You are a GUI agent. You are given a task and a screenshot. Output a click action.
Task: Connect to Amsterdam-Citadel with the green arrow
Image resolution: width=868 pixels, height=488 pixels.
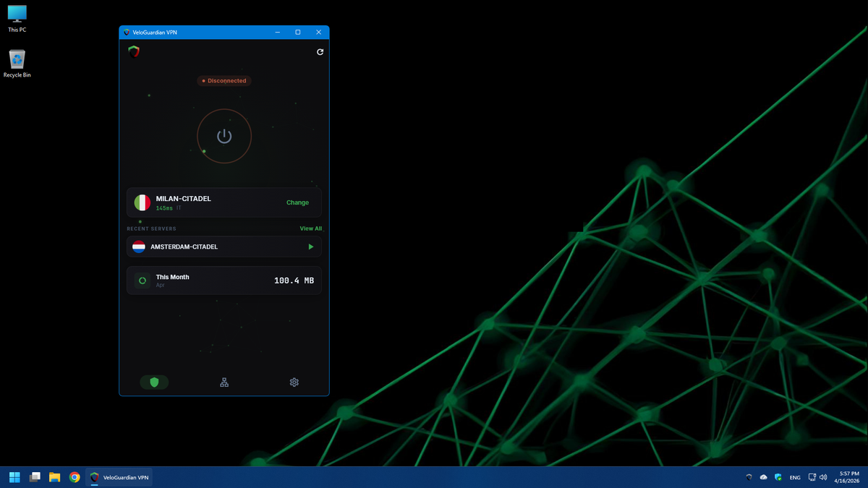310,247
